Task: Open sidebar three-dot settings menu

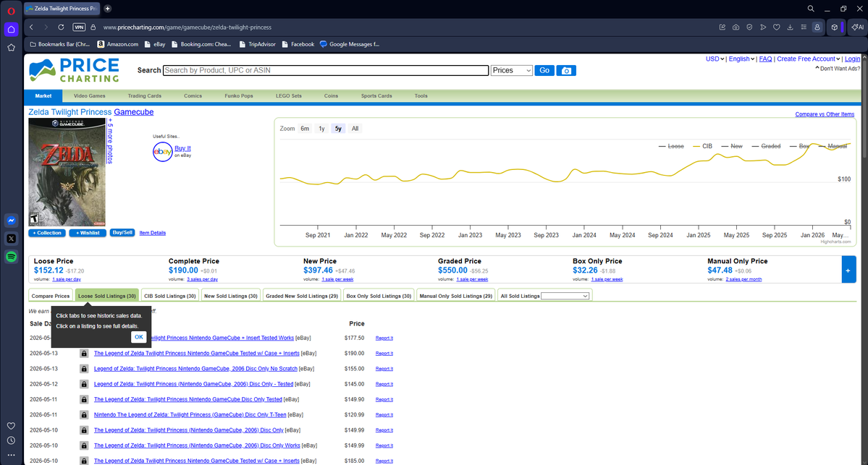Action: 11,456
